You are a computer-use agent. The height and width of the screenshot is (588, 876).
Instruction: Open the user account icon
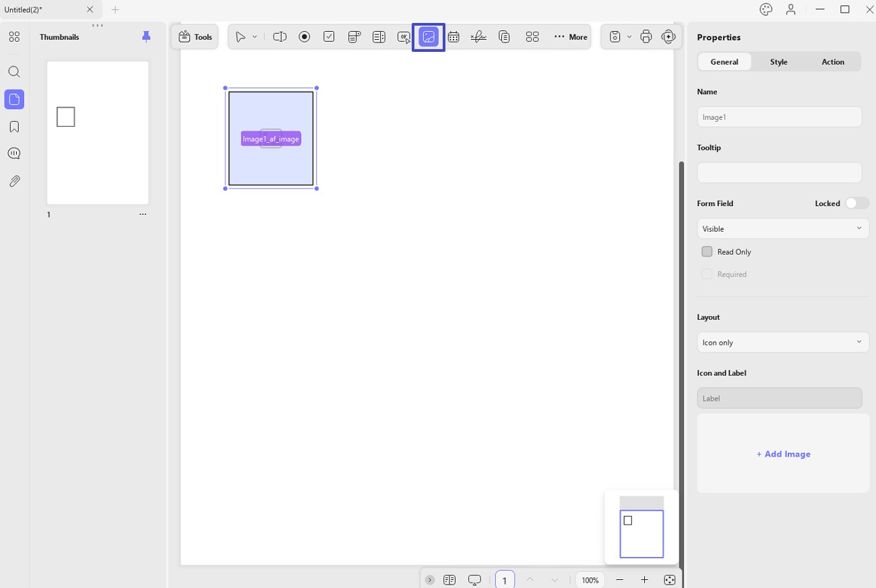pos(791,9)
